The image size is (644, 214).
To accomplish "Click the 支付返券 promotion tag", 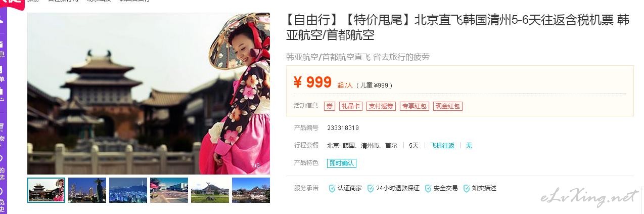I will [381, 106].
